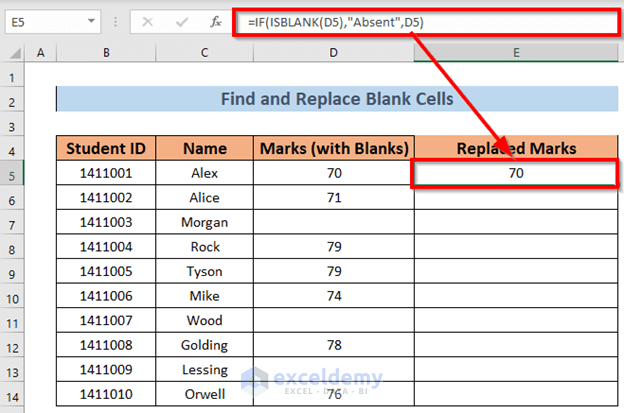Select cell containing 1411009

pos(106,370)
